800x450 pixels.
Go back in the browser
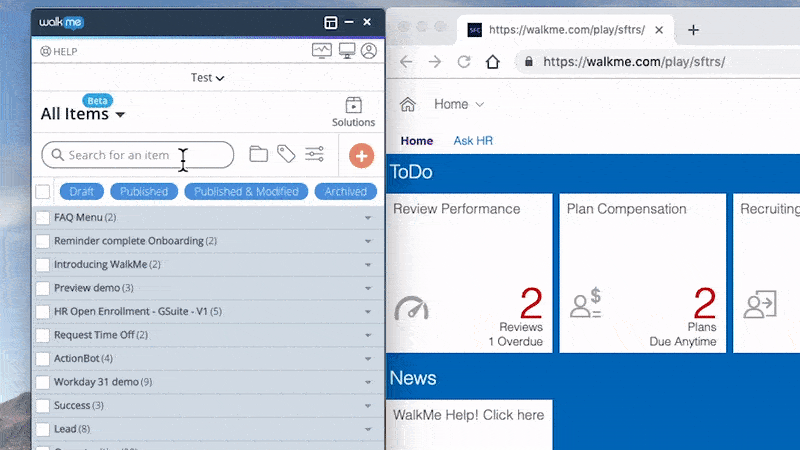click(406, 62)
